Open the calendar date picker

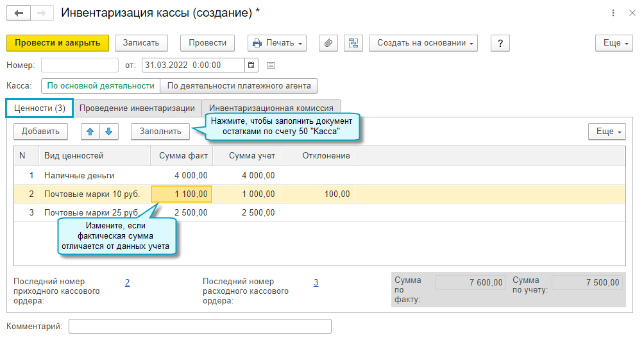(251, 65)
